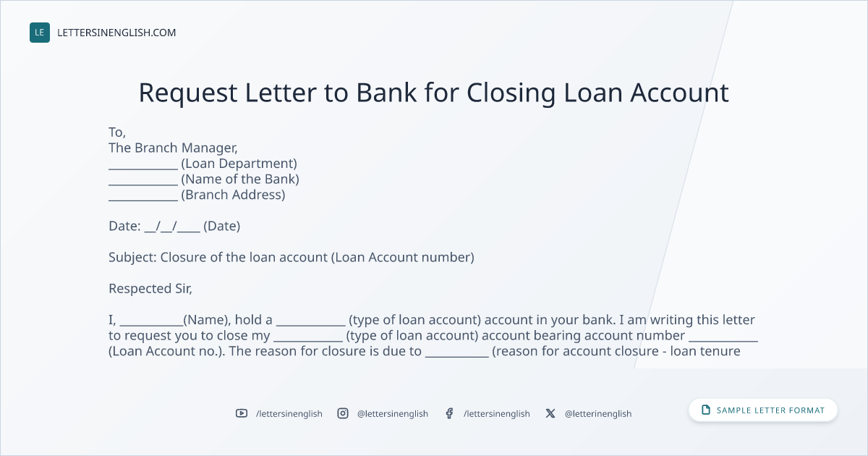868x456 pixels.
Task: Open the /lettersinenglish Facebook handle
Action: coord(497,413)
